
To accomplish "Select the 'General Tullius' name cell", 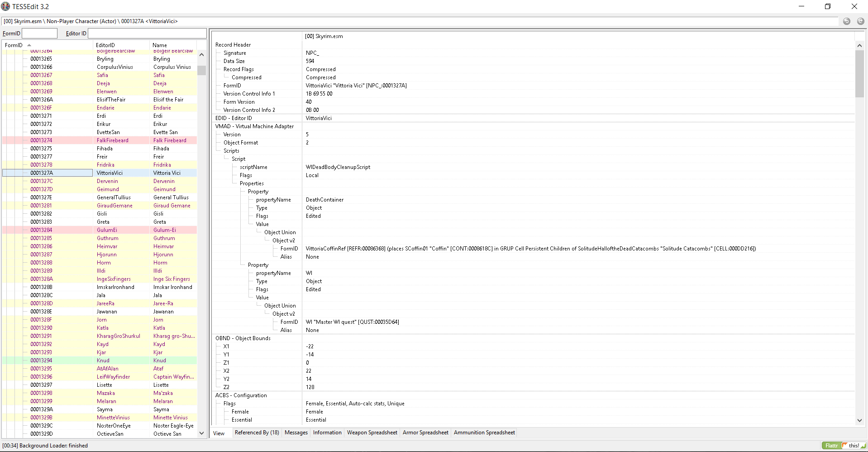I will (171, 197).
